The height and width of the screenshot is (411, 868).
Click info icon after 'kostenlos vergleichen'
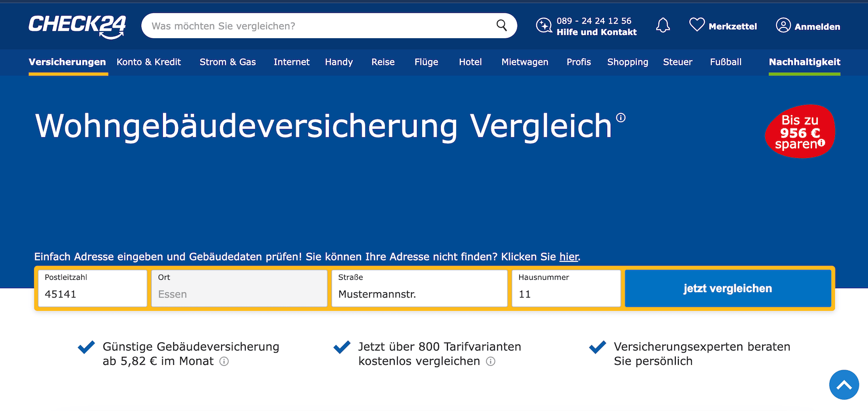click(491, 361)
